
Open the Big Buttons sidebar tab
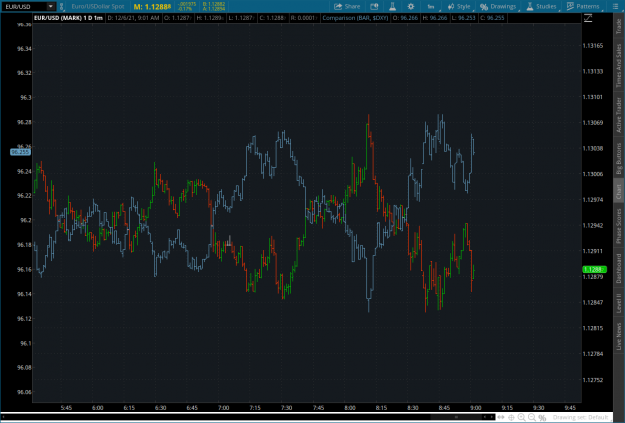(619, 159)
